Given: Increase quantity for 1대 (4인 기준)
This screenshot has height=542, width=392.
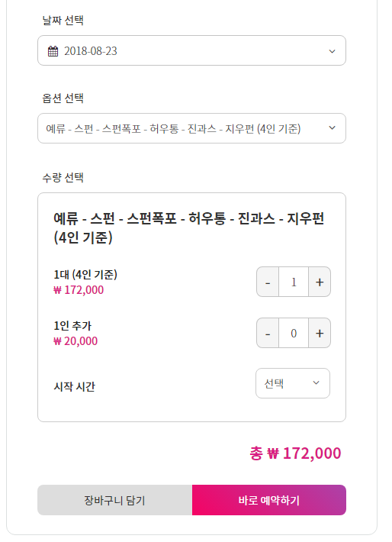Looking at the screenshot, I should coord(320,282).
